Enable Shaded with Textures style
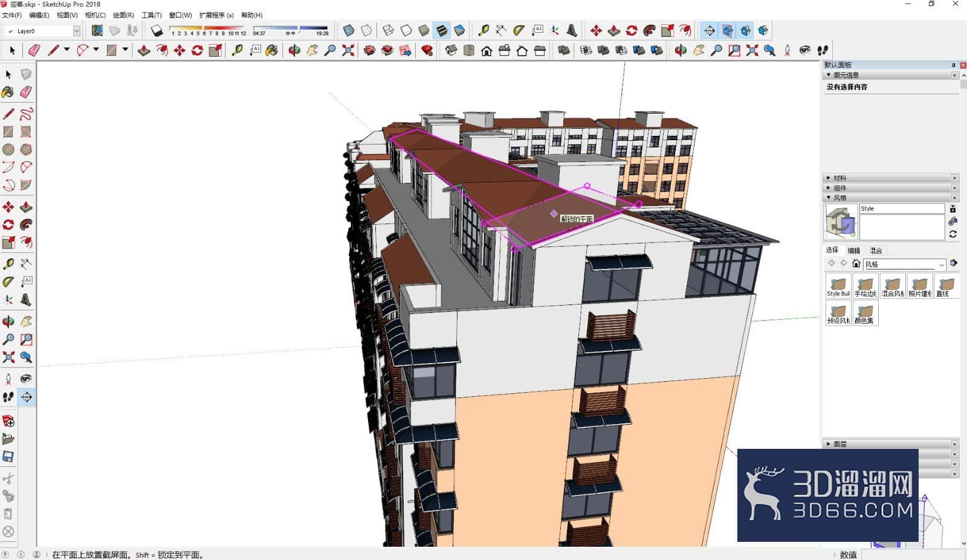This screenshot has width=967, height=560. 442,30
